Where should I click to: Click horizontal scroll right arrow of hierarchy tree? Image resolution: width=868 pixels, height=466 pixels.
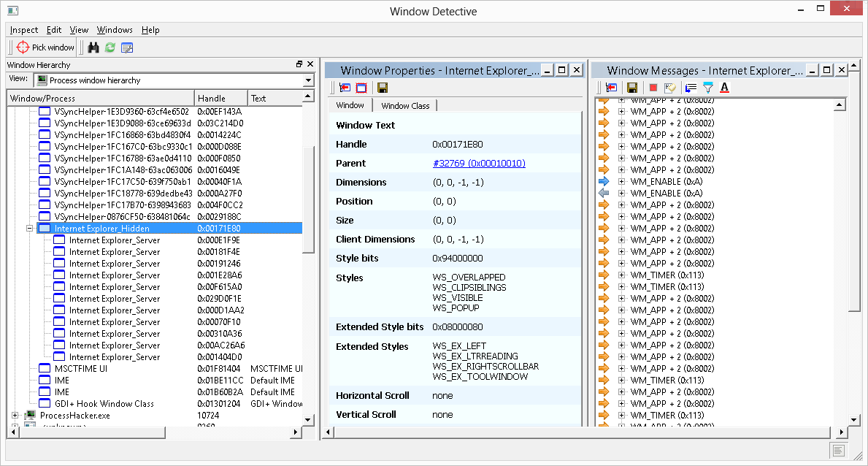point(296,432)
